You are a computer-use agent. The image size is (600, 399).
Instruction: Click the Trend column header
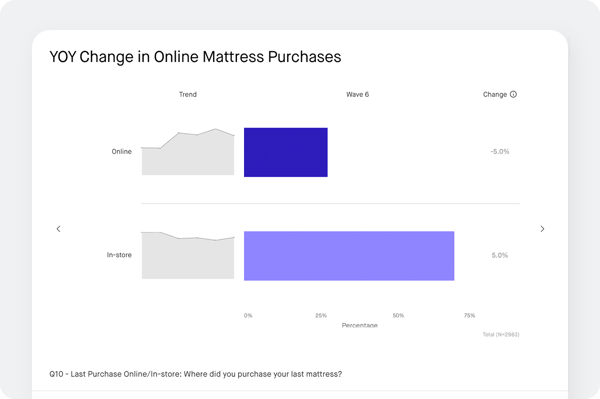pyautogui.click(x=188, y=94)
